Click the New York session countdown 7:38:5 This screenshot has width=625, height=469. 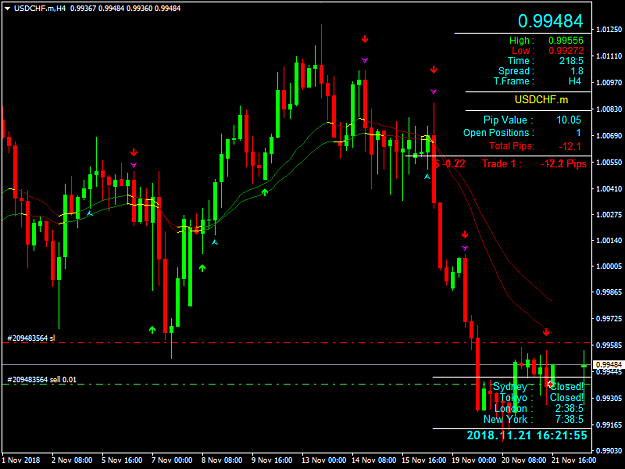569,419
